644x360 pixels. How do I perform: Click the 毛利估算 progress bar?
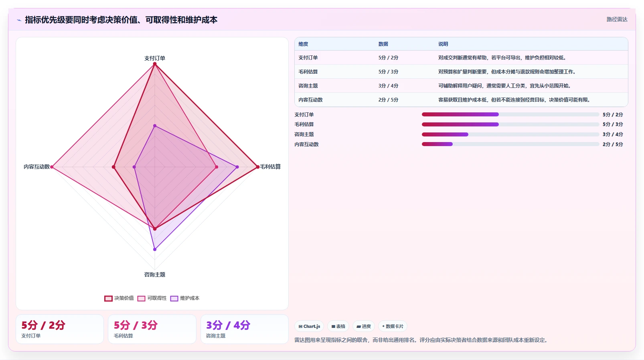tap(510, 124)
